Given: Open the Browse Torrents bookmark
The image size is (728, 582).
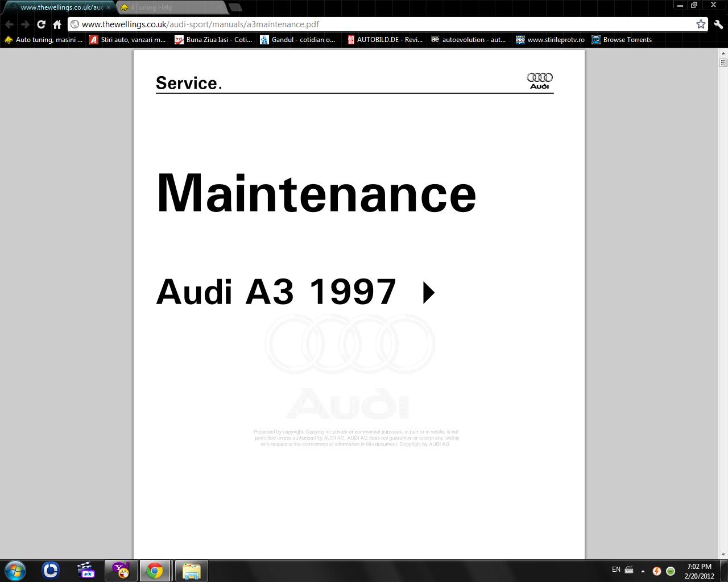Looking at the screenshot, I should tap(622, 40).
